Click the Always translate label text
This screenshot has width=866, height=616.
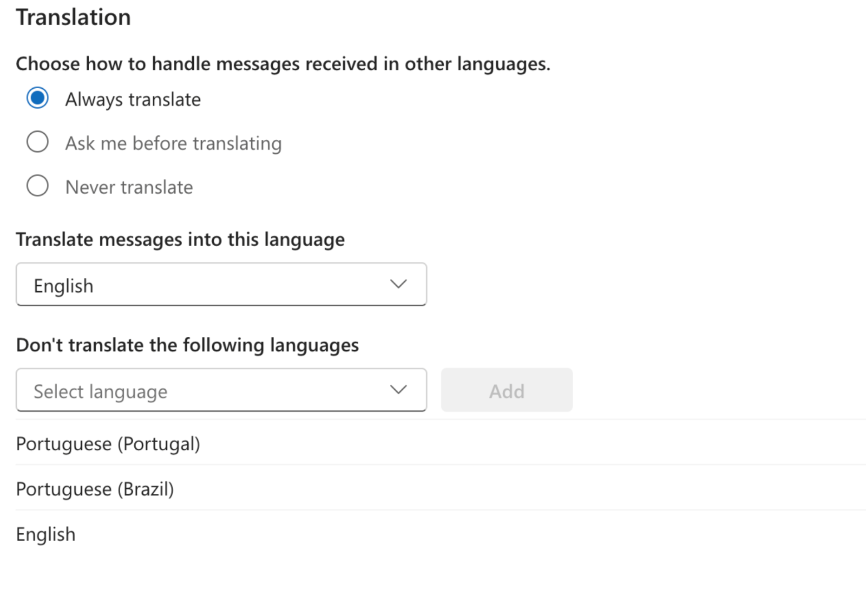(133, 99)
